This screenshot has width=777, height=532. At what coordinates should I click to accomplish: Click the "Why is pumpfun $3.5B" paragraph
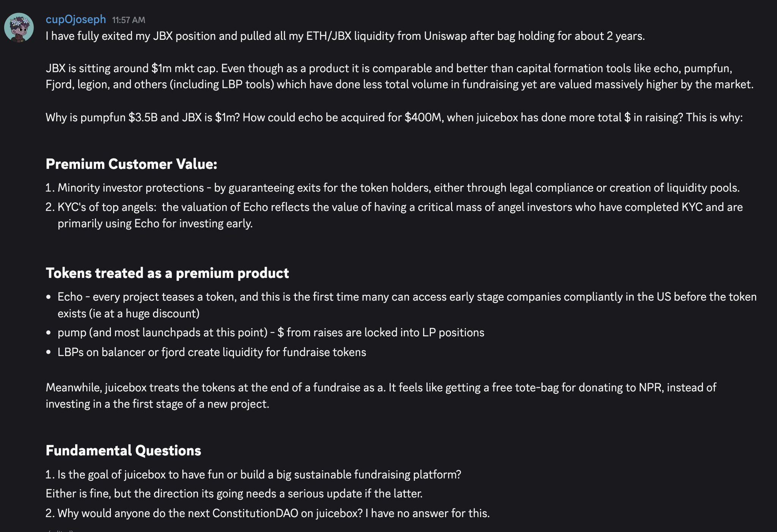(394, 118)
